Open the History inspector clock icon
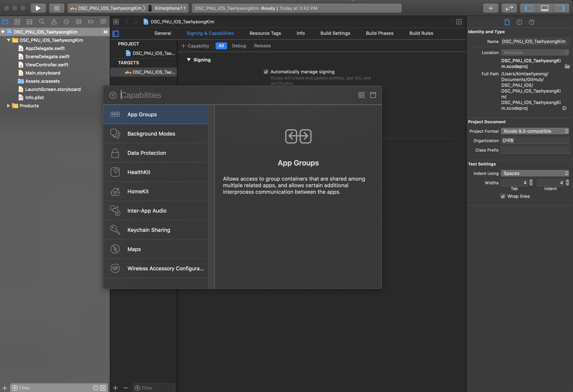Viewport: 573px width, 392px height. tap(519, 22)
